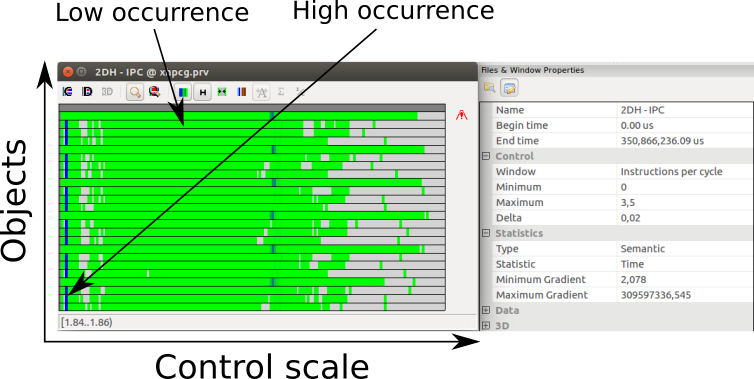The width and height of the screenshot is (754, 379).
Task: Open filtered control window with colored magnifier
Action: [x=154, y=91]
